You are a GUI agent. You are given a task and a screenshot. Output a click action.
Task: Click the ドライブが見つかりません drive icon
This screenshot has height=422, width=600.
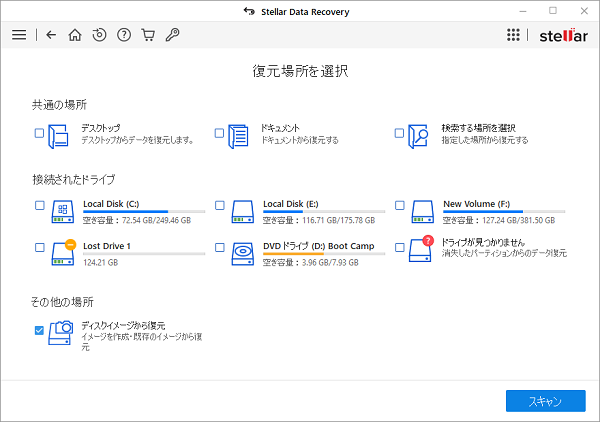point(420,250)
